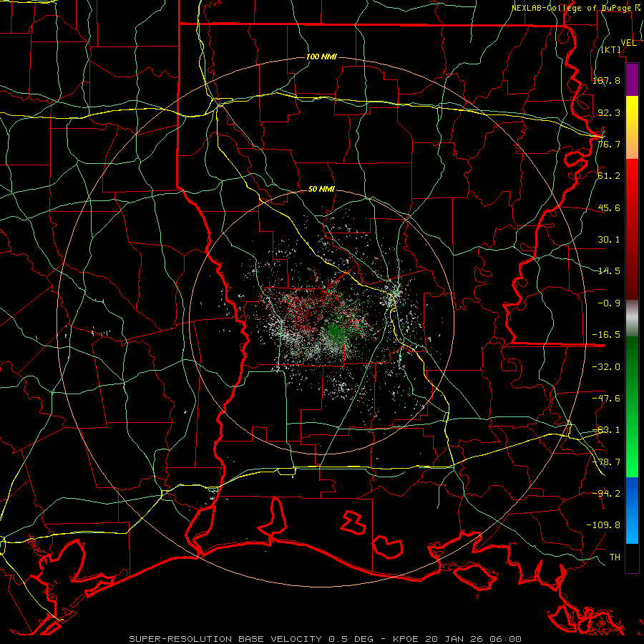
Task: Click the 45.6 velocity scale value
Action: pos(609,208)
